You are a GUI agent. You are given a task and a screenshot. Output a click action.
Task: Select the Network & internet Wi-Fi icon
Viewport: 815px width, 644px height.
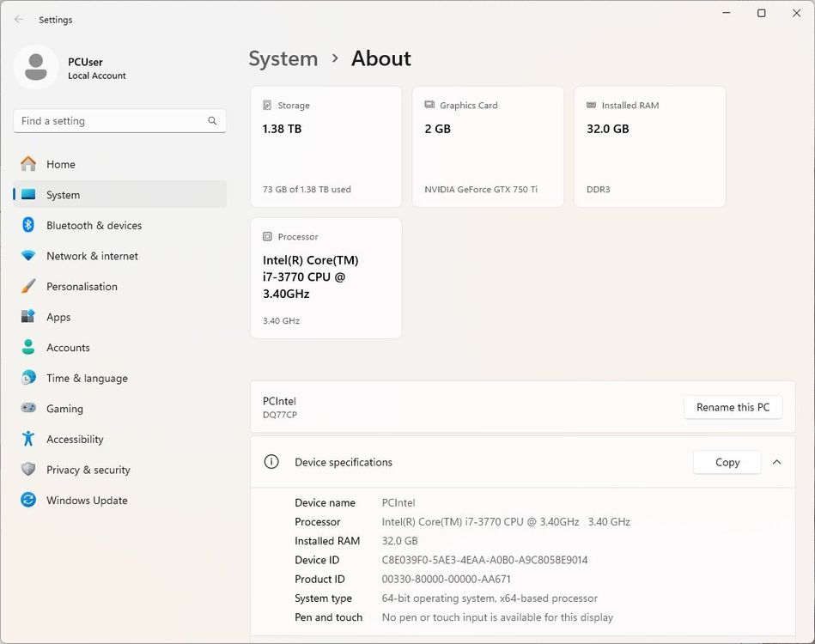tap(28, 256)
